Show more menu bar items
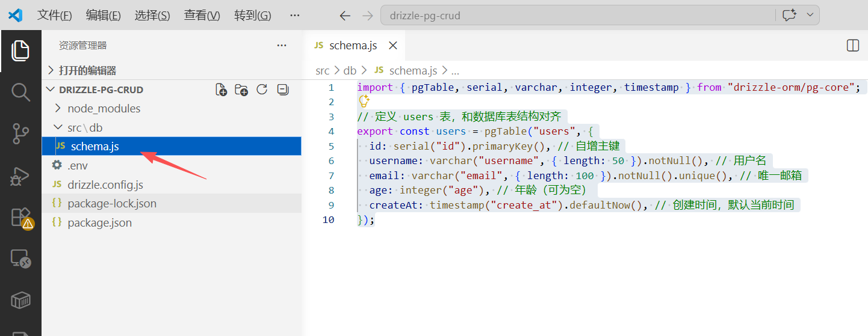The image size is (868, 336). (294, 16)
